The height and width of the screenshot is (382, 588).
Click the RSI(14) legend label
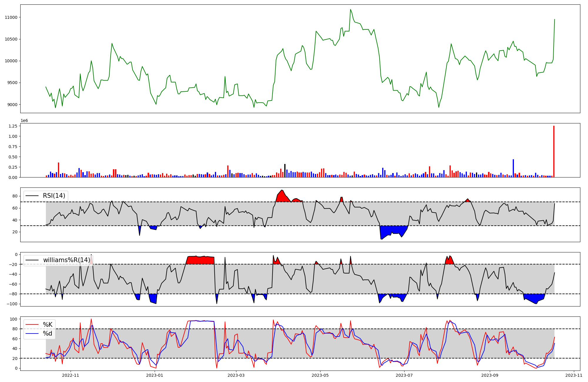pyautogui.click(x=54, y=196)
